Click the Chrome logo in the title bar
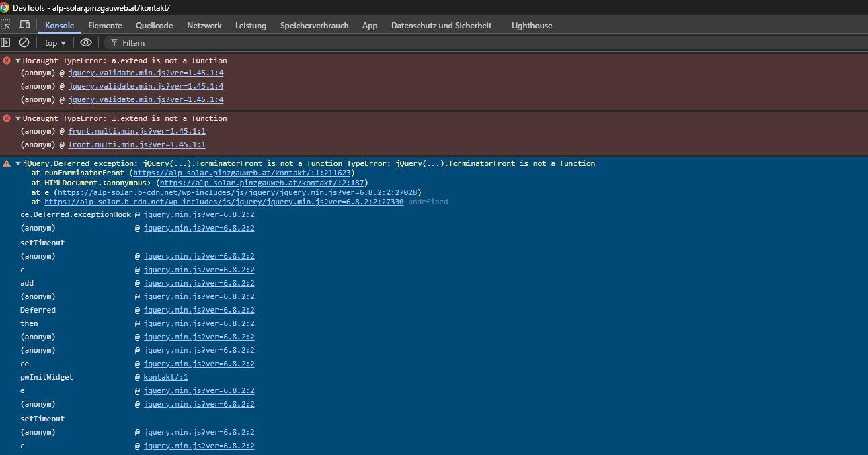 (x=5, y=7)
